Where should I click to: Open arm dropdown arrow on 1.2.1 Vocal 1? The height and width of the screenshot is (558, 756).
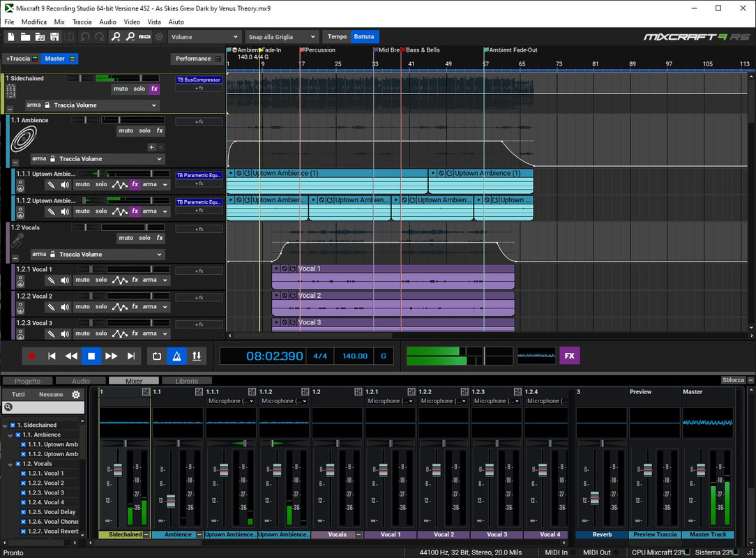[165, 280]
